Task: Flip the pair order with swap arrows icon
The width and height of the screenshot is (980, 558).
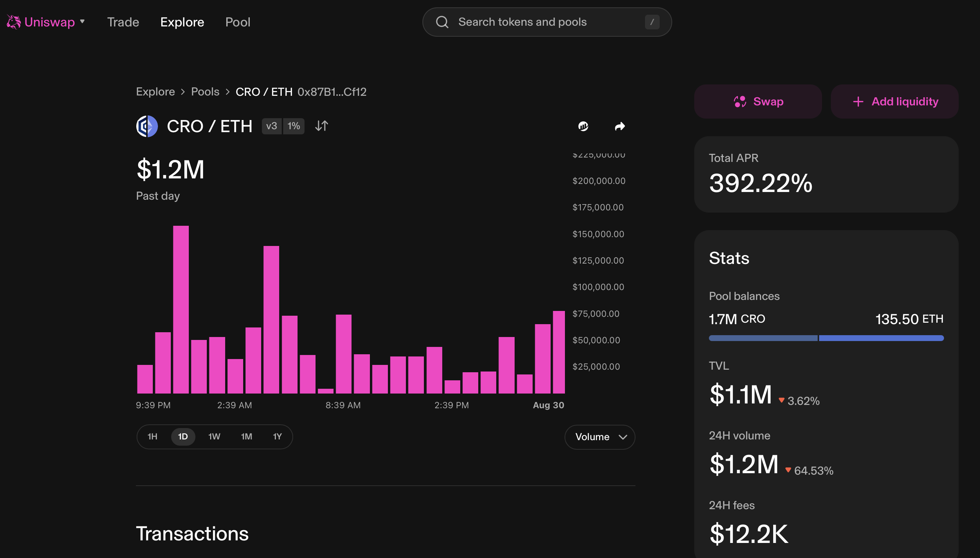Action: pyautogui.click(x=322, y=126)
